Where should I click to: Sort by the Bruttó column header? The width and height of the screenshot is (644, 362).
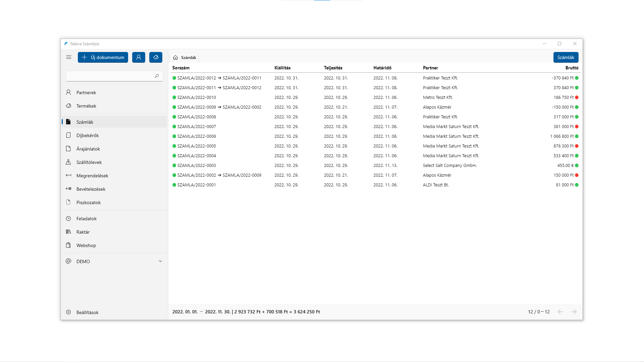click(572, 68)
